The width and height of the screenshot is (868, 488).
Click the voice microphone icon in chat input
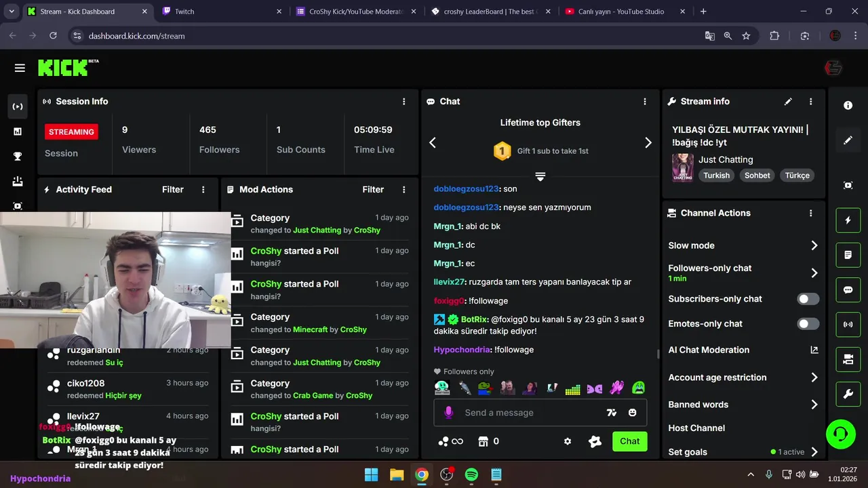click(448, 413)
